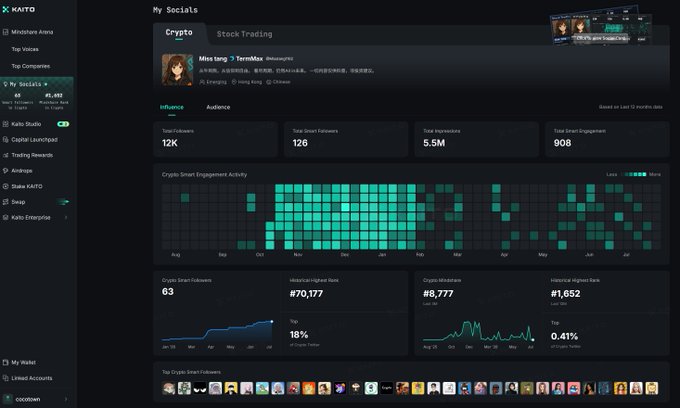Click the 'Top Crypto Smart Followers' heading
The image size is (680, 408).
tap(191, 372)
